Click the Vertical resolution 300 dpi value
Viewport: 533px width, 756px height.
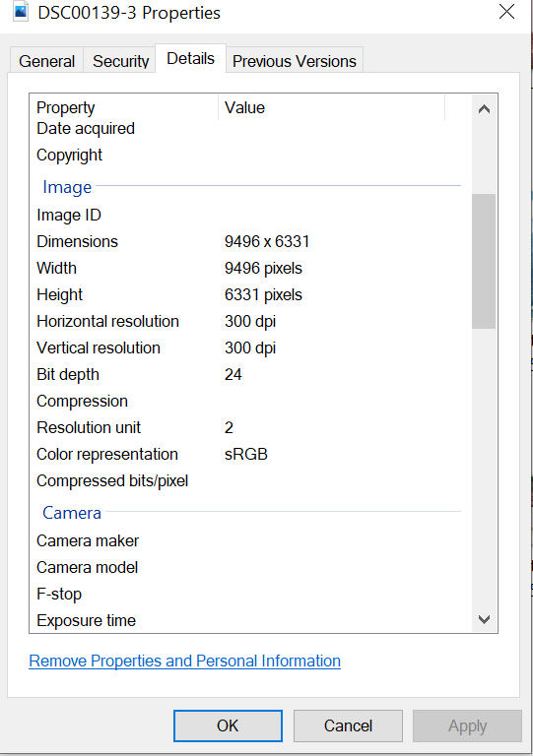(250, 347)
